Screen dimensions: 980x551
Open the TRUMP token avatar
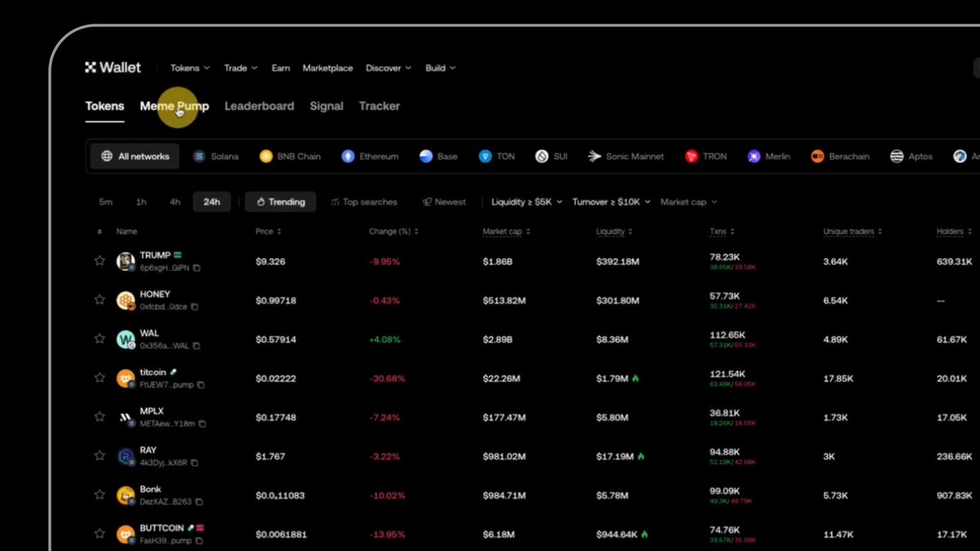point(126,261)
